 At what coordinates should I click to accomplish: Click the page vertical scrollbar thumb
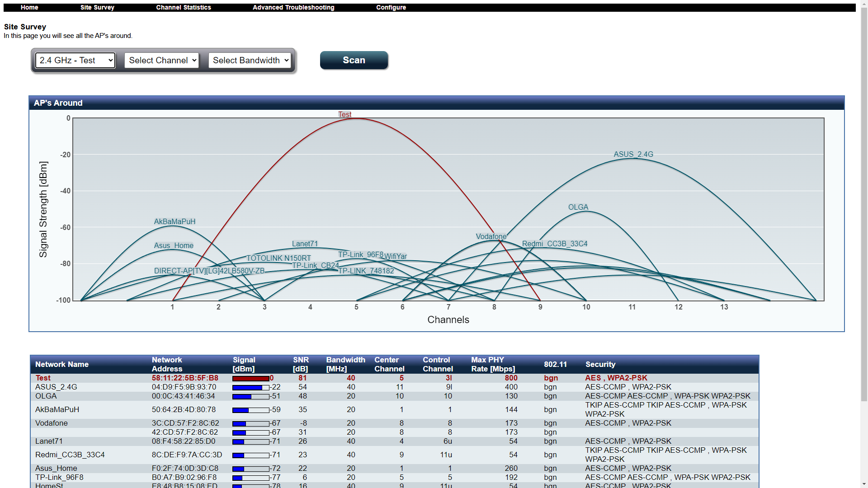pos(863,203)
